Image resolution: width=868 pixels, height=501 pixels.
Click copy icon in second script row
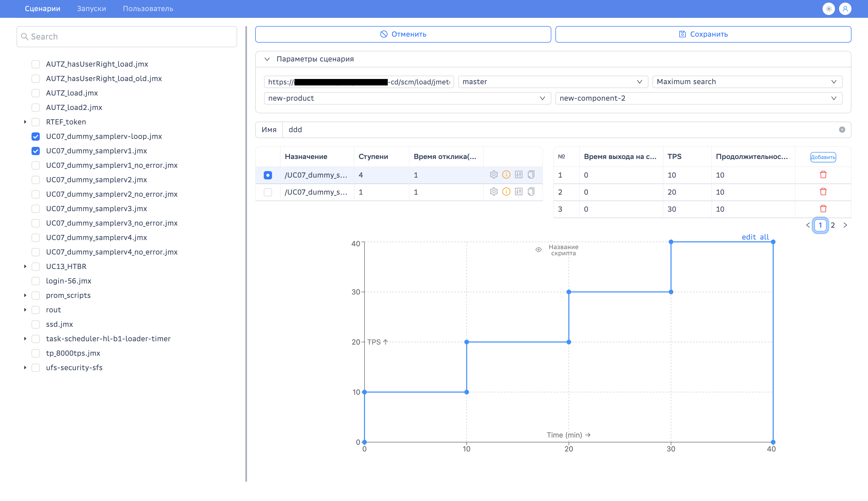point(531,192)
